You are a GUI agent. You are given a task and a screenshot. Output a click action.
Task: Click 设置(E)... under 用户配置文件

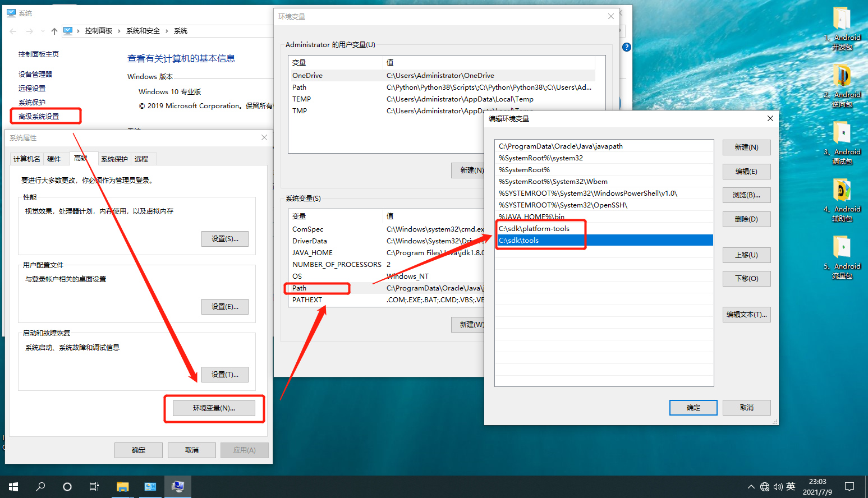pyautogui.click(x=225, y=307)
